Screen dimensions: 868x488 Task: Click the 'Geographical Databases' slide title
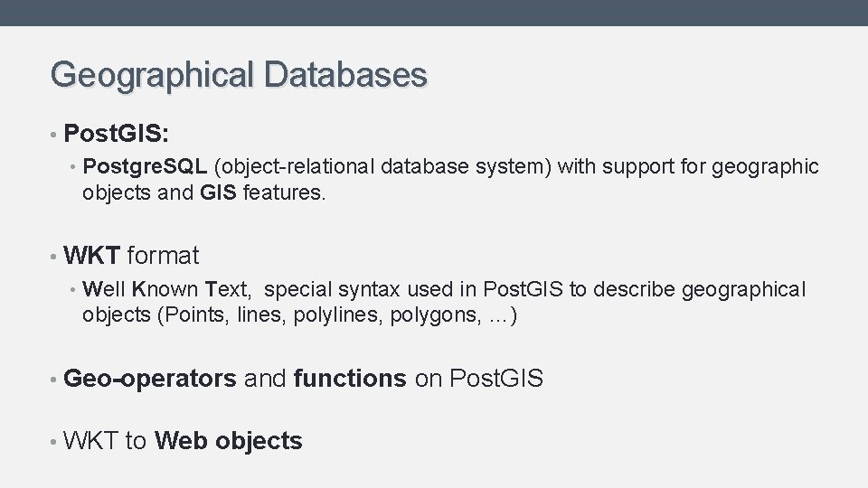239,74
